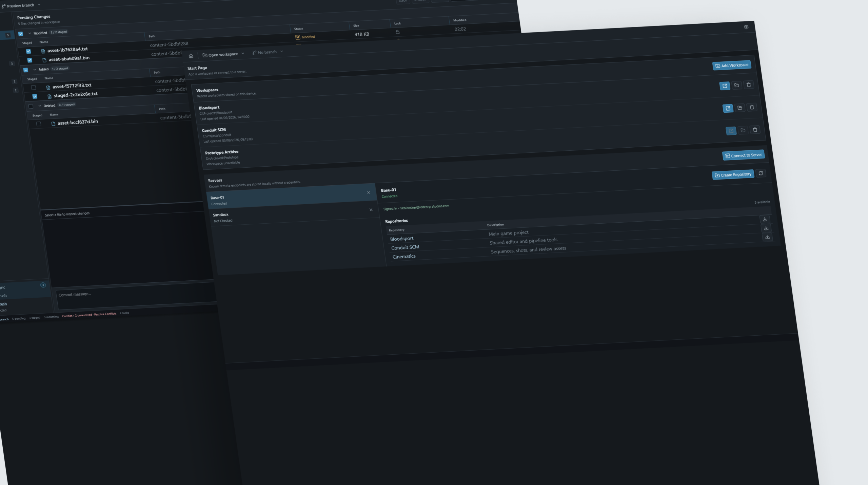Go to the home Start Page icon

coord(191,56)
